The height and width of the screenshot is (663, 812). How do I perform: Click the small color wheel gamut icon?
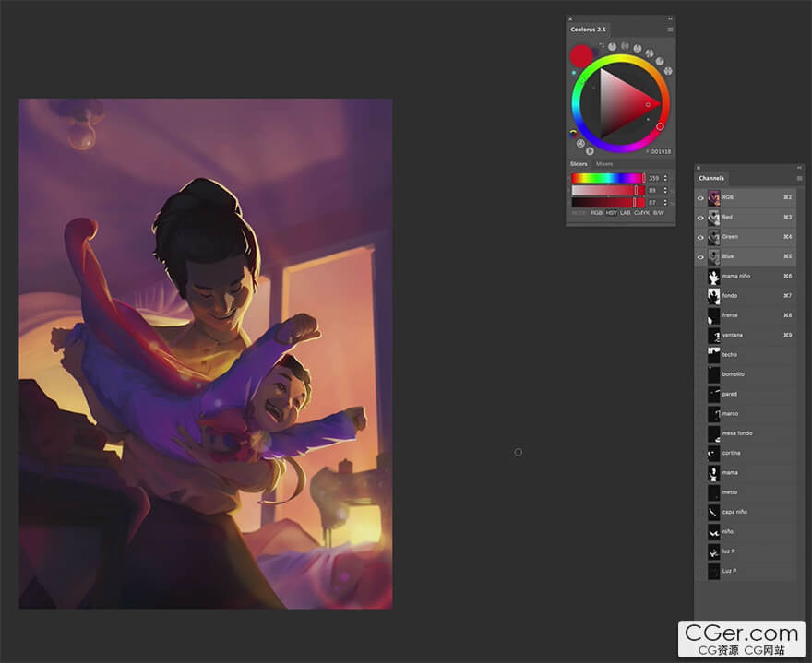(575, 134)
